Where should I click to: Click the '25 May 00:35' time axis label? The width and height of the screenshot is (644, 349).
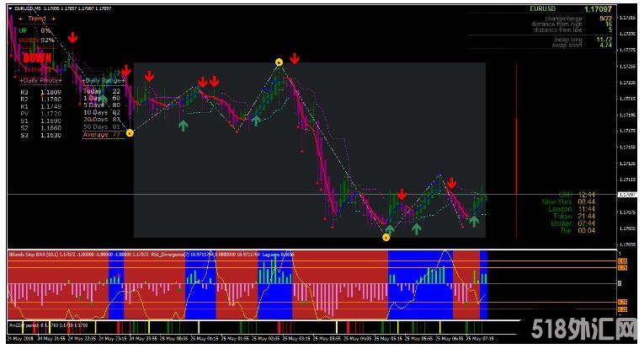174,339
